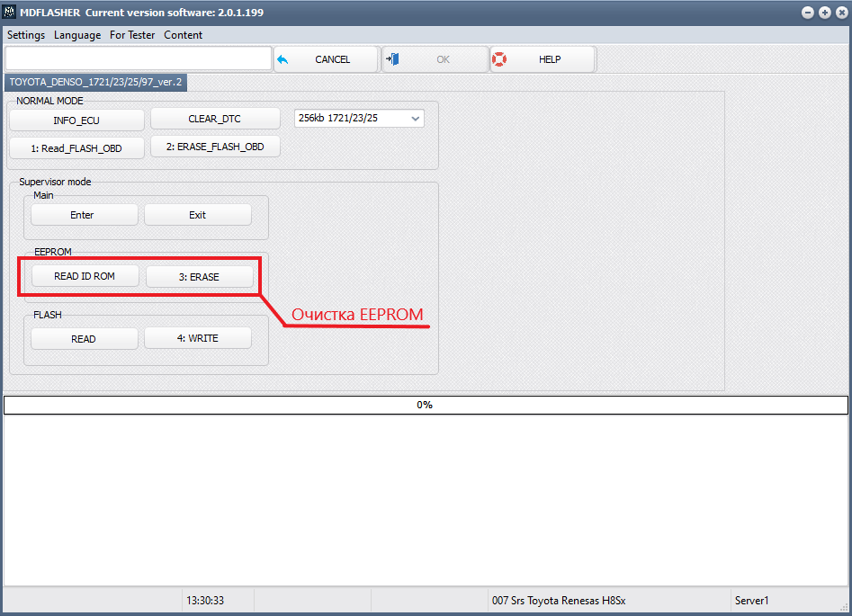Click the MDFLASHER app icon in title bar

tap(12, 13)
